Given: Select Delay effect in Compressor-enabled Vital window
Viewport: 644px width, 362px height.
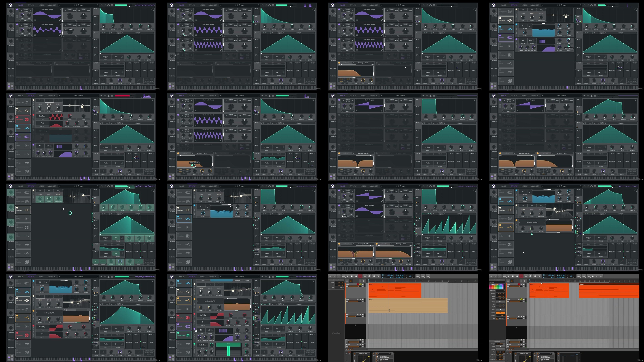Looking at the screenshot, I should point(184,309).
